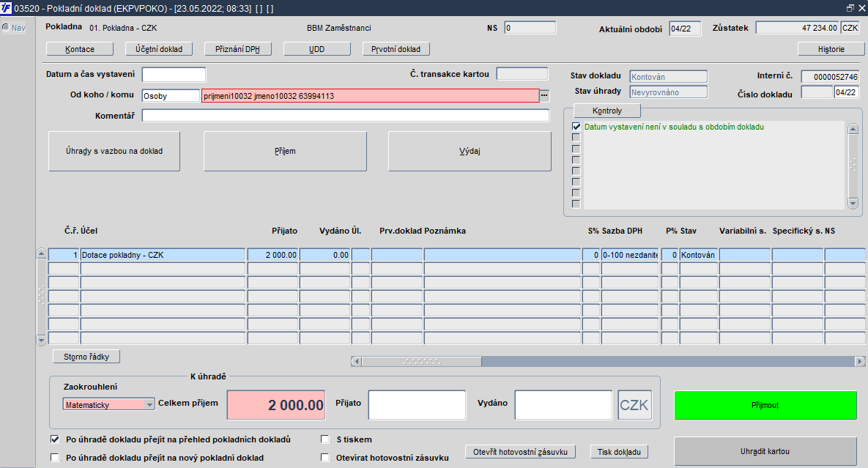Screen dimensions: 868x468
Task: Click the Kontace button
Action: pyautogui.click(x=80, y=49)
